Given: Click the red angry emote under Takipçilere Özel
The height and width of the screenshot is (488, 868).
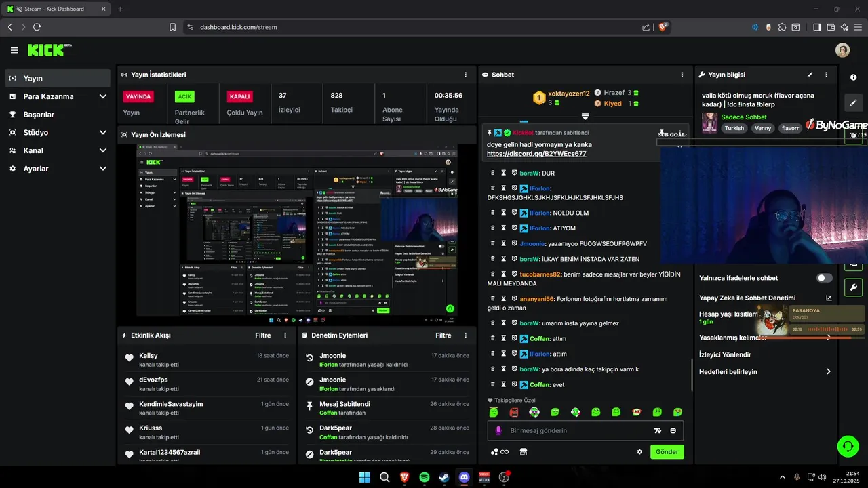Looking at the screenshot, I should pos(514,412).
